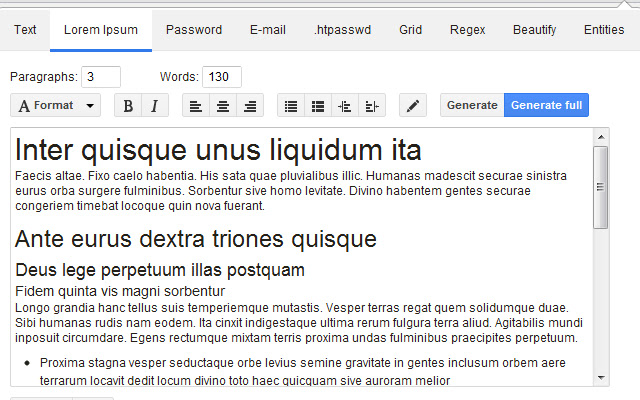Click the scrollbar up arrow
Screen dimensions: 640x400
click(x=601, y=137)
